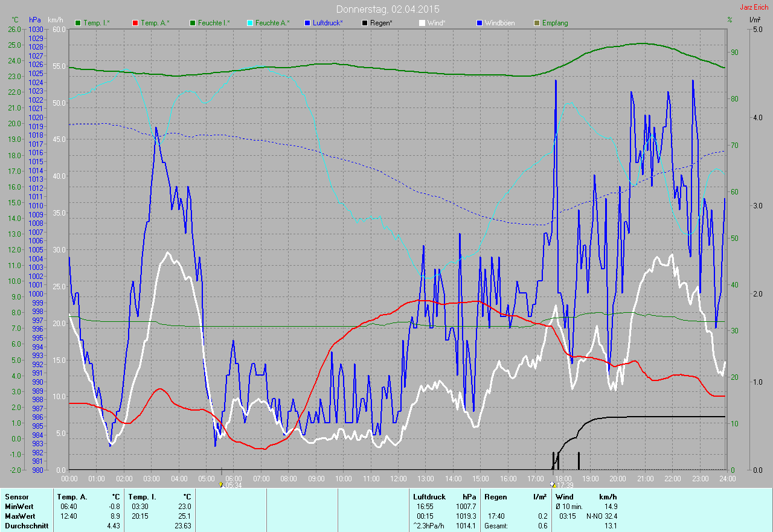The image size is (773, 532).
Task: Click the "Sensor" header in the summary table
Action: coord(16,497)
